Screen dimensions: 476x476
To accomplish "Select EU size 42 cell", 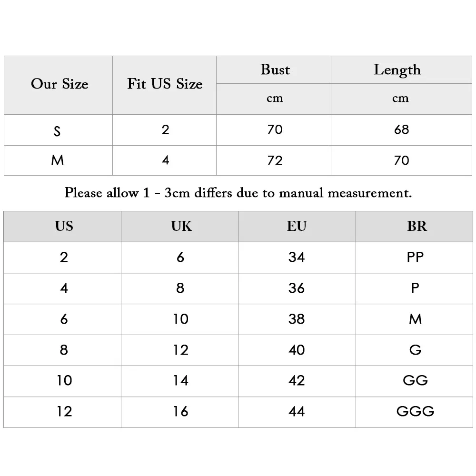I will [297, 381].
